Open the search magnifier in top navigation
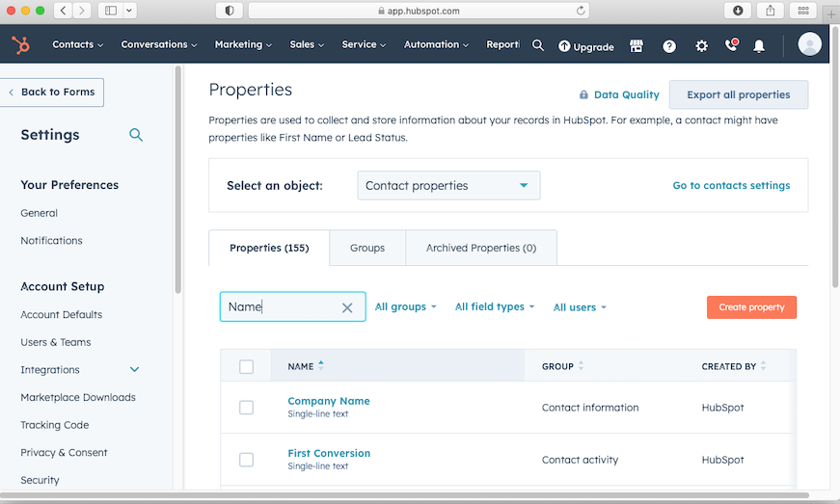 pos(538,45)
